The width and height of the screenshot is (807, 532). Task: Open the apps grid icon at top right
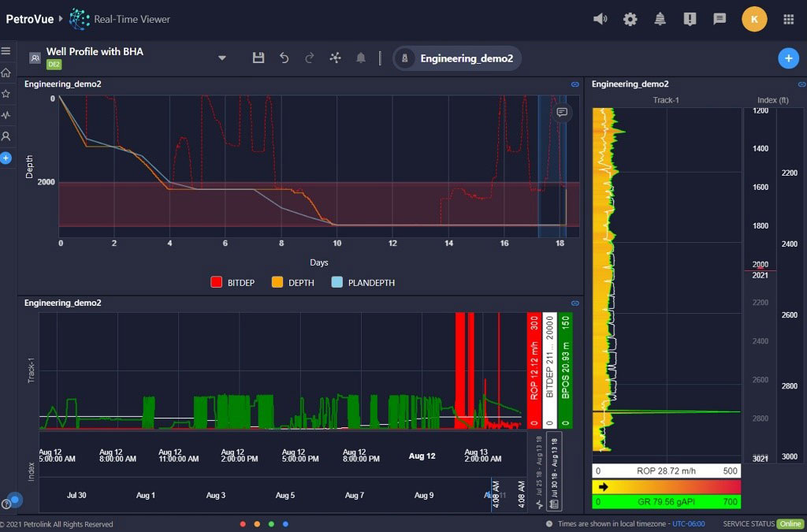pyautogui.click(x=787, y=19)
